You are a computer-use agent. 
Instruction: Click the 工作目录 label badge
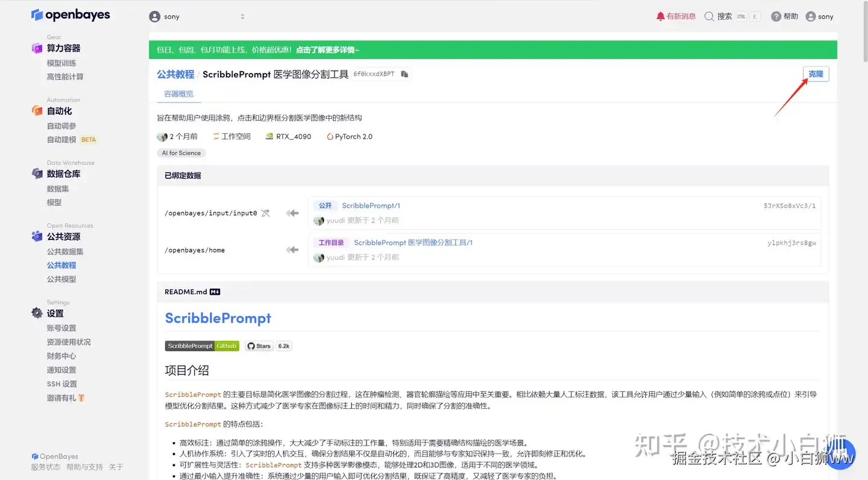pyautogui.click(x=331, y=242)
